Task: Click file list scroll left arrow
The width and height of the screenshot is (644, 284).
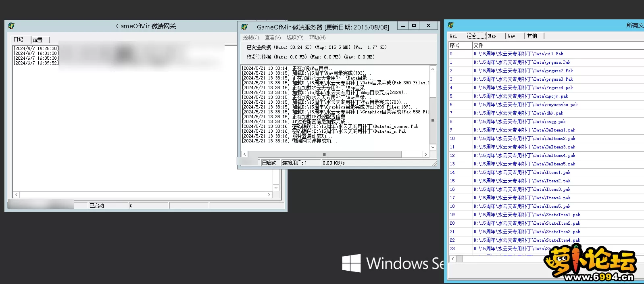Action: [x=453, y=259]
